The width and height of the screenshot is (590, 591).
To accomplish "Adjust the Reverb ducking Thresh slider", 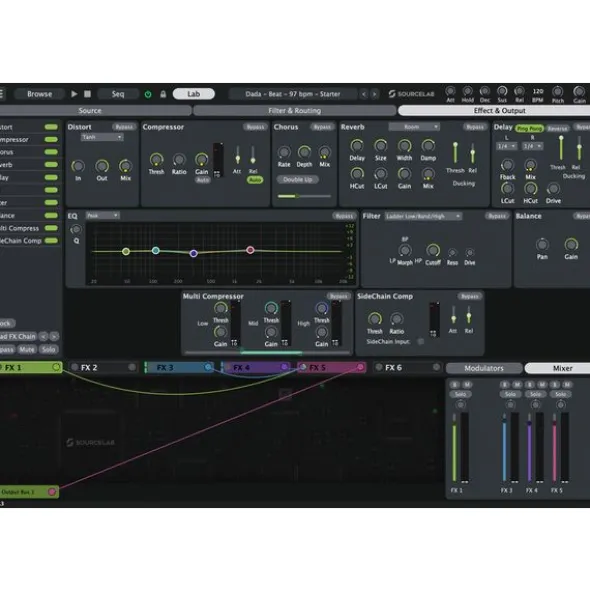I will coord(455,153).
